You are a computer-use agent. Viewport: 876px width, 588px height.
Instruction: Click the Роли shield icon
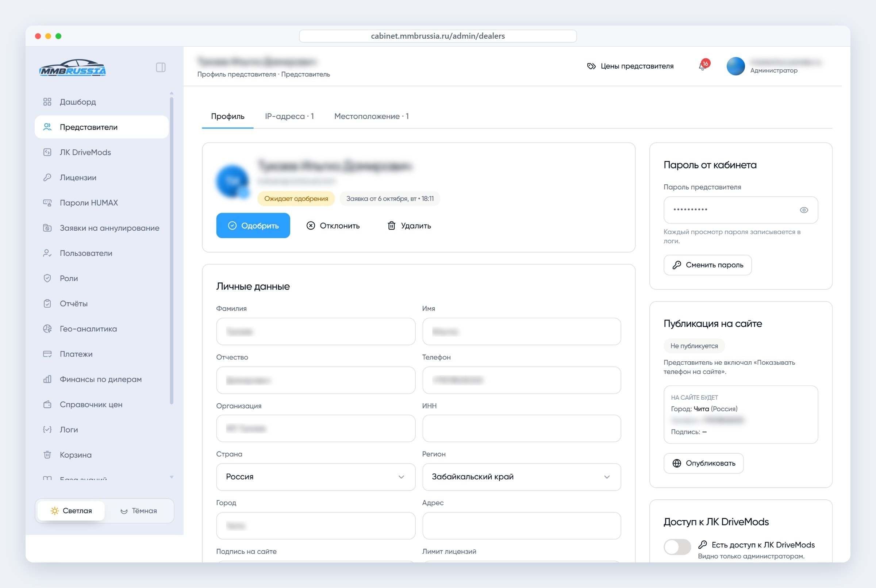[x=47, y=278]
